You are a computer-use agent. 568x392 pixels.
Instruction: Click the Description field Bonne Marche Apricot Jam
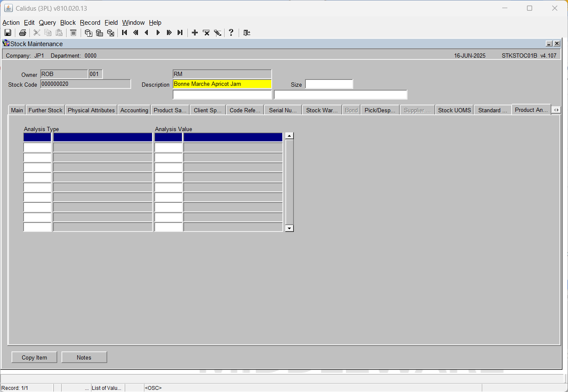tap(222, 84)
